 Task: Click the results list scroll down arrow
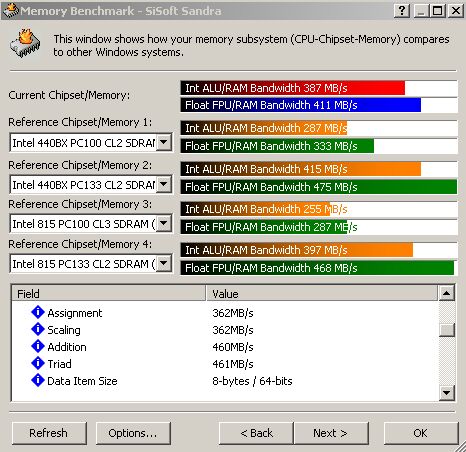pos(447,393)
